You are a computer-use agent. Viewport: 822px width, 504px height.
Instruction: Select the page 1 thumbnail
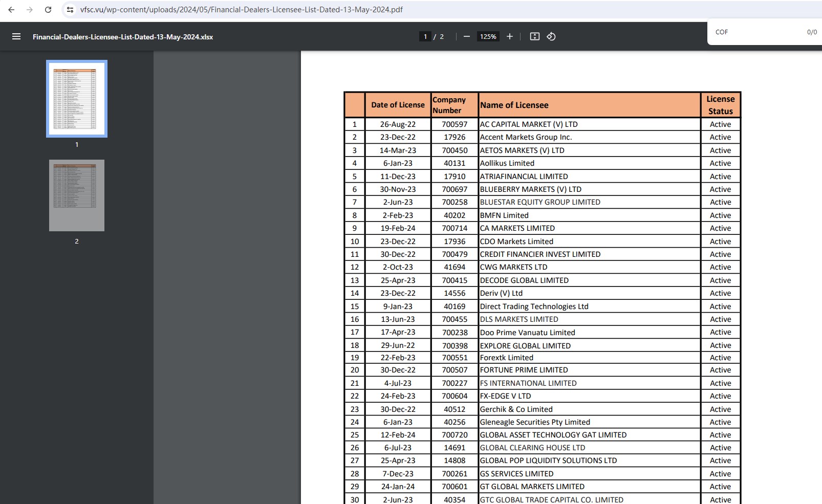pyautogui.click(x=77, y=99)
